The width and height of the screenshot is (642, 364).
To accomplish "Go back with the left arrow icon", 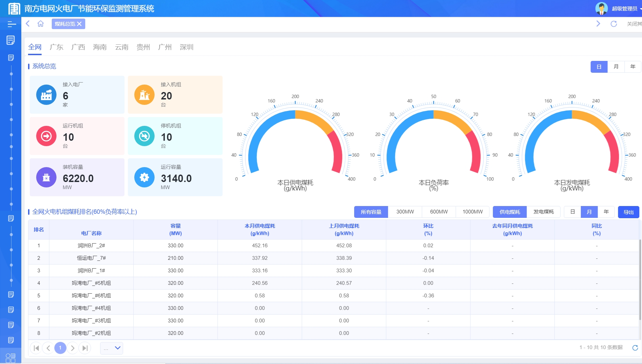I will pos(28,24).
